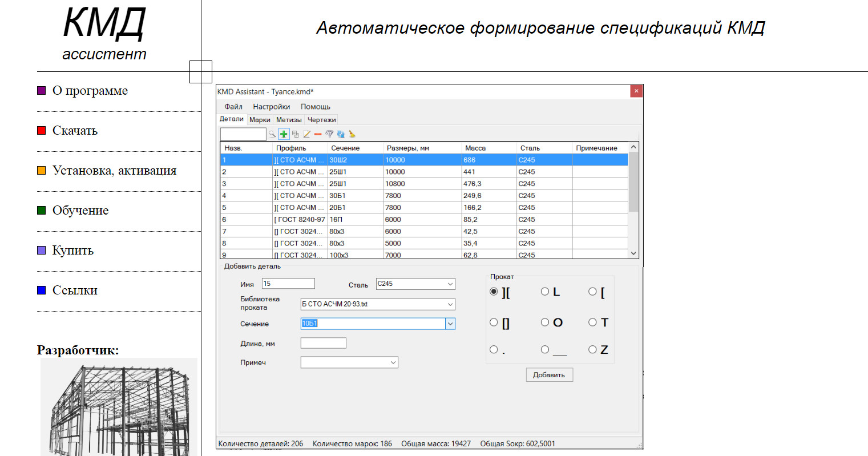Viewport: 868px width, 456px height.
Task: Click the pencil edit icon
Action: click(306, 134)
